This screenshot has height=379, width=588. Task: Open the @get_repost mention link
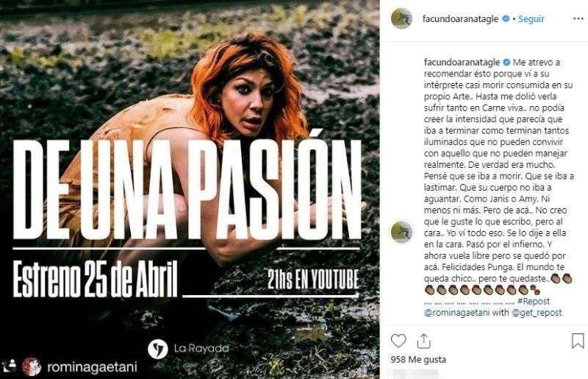(x=537, y=313)
